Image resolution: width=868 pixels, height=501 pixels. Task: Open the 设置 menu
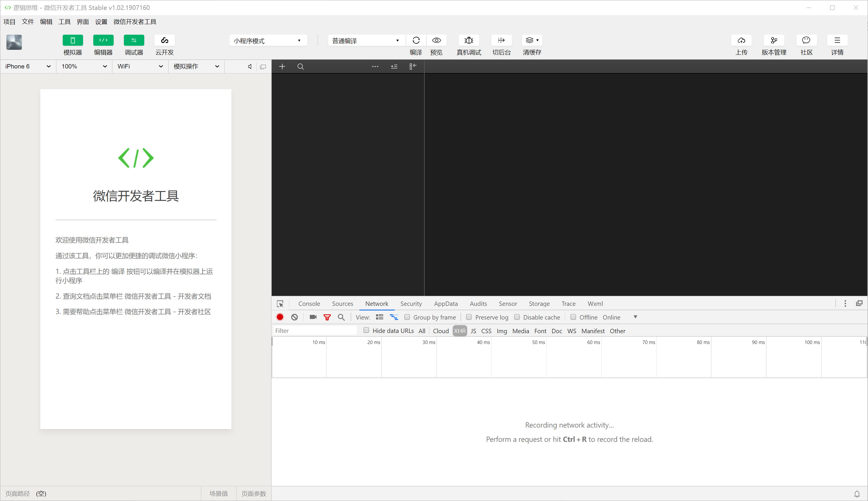tap(101, 22)
